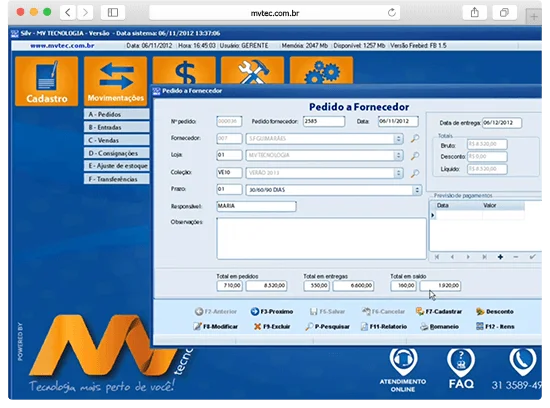Go to next payment record
This screenshot has height=408, width=550.
[468, 257]
